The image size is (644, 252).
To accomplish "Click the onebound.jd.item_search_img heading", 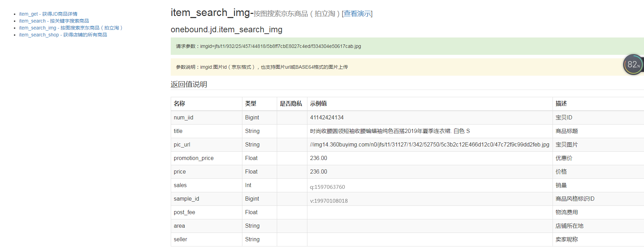I will point(226,30).
